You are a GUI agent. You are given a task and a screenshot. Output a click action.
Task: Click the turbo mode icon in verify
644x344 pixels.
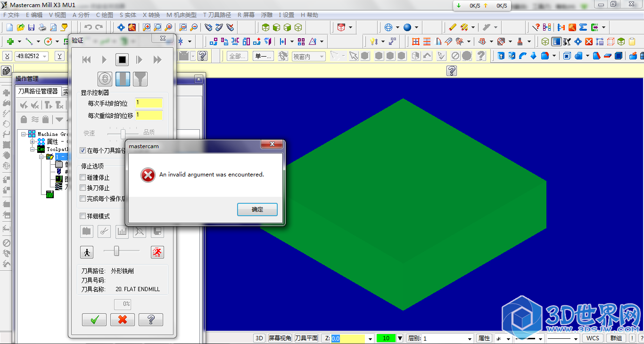pos(105,79)
